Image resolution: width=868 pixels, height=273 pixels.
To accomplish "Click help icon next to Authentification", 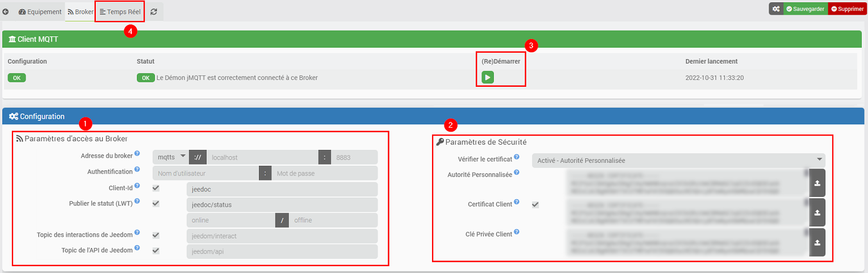I will [x=137, y=170].
